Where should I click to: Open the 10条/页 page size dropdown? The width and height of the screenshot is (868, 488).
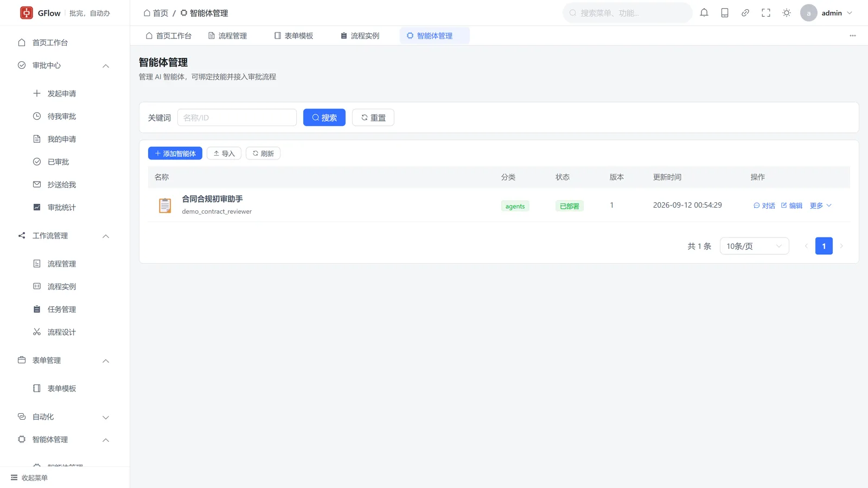[x=754, y=246]
